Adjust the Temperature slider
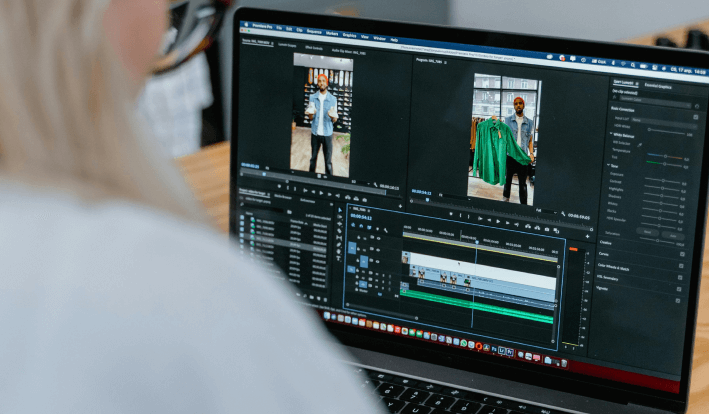Image resolution: width=709 pixels, height=414 pixels. [x=665, y=156]
